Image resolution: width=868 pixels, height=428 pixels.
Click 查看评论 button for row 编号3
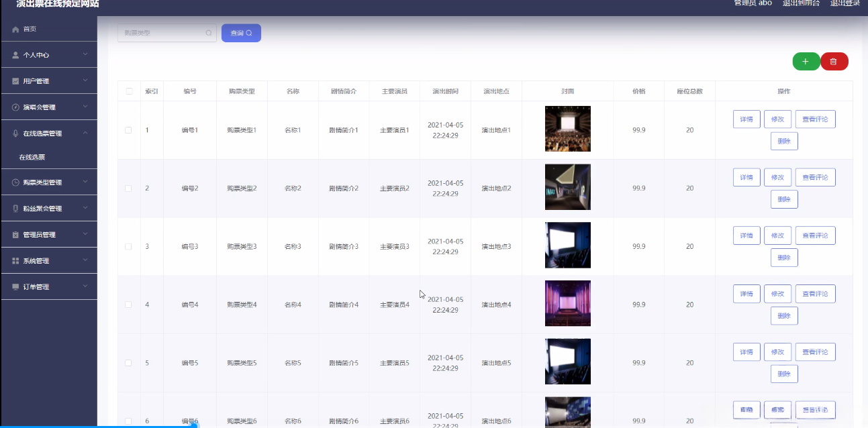tap(815, 235)
